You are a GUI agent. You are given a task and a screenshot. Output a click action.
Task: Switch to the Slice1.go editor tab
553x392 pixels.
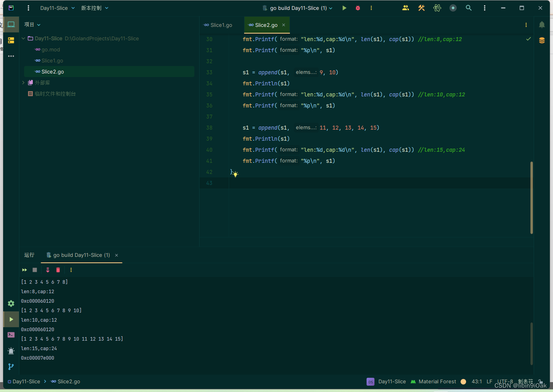[x=218, y=25]
